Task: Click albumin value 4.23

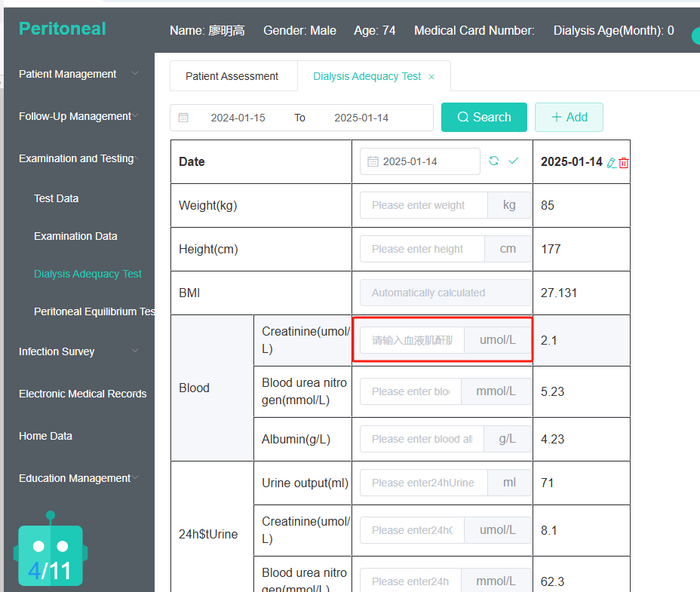Action: click(552, 440)
